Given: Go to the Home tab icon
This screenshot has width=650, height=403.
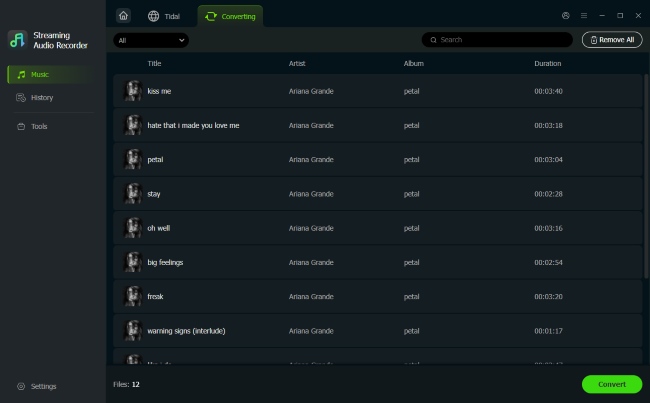Looking at the screenshot, I should coord(123,16).
